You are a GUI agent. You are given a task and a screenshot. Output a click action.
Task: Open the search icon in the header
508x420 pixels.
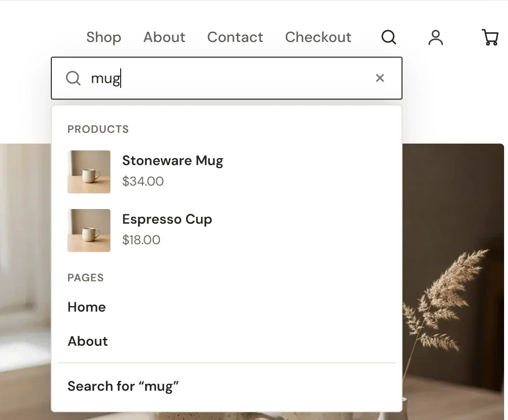point(388,37)
